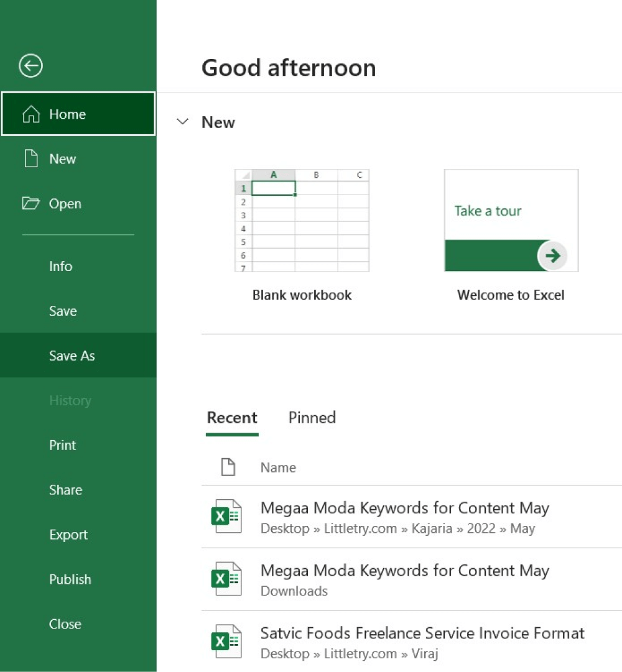Click the New document icon in sidebar
The image size is (622, 672).
(31, 159)
